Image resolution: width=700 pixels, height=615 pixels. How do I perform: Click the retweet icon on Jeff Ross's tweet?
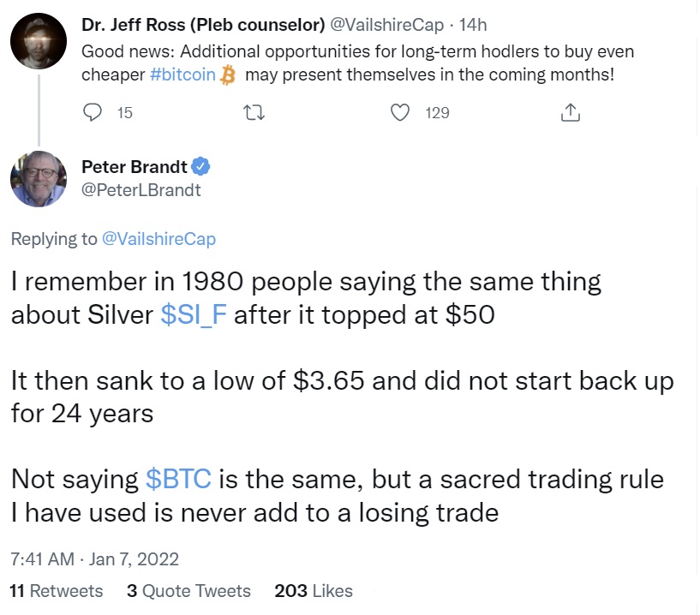(253, 112)
